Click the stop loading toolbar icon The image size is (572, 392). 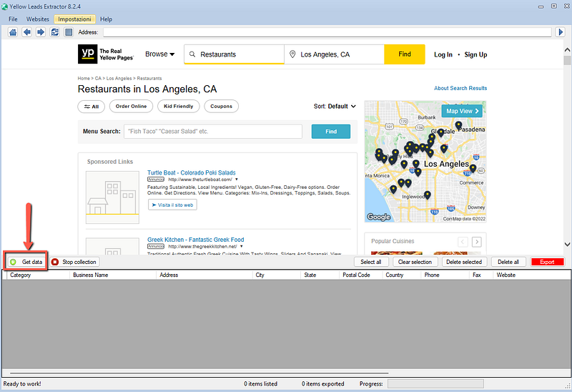click(x=69, y=32)
